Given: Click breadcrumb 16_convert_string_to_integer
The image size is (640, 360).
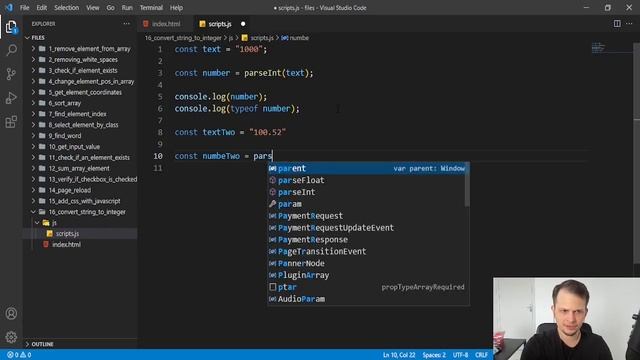Looking at the screenshot, I should pyautogui.click(x=183, y=38).
